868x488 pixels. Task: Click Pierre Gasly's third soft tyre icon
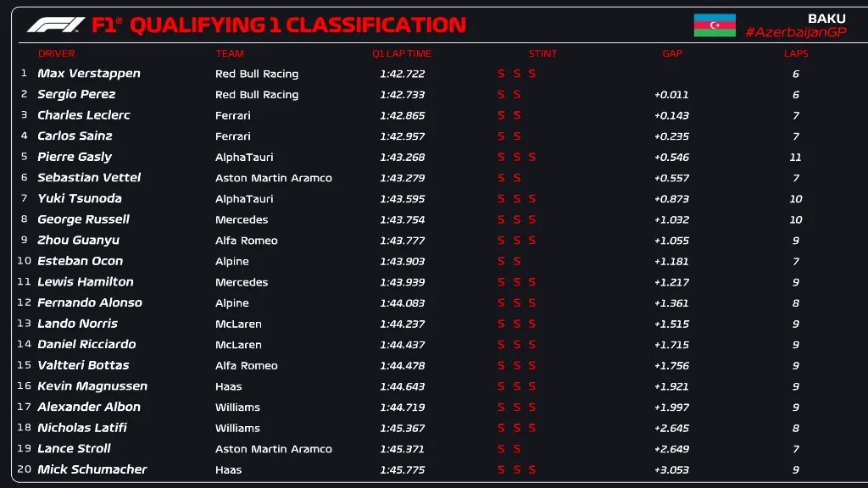click(532, 157)
